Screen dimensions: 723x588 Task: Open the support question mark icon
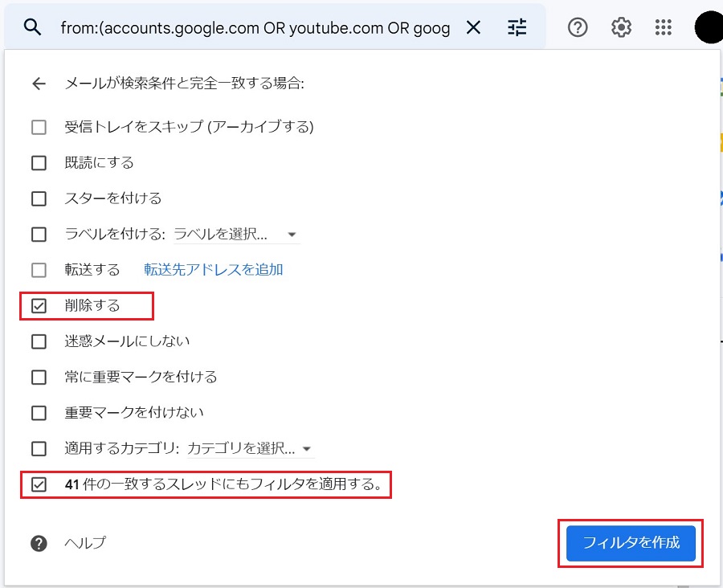point(578,27)
